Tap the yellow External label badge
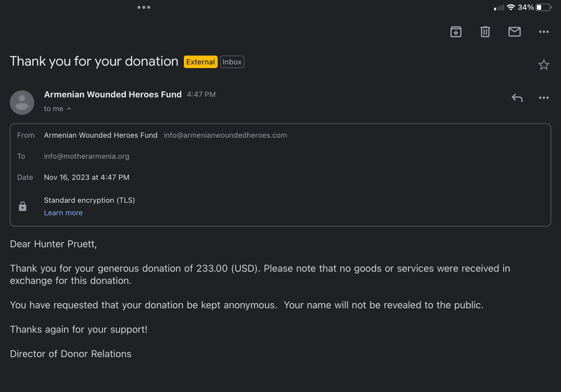This screenshot has width=561, height=392. (200, 62)
